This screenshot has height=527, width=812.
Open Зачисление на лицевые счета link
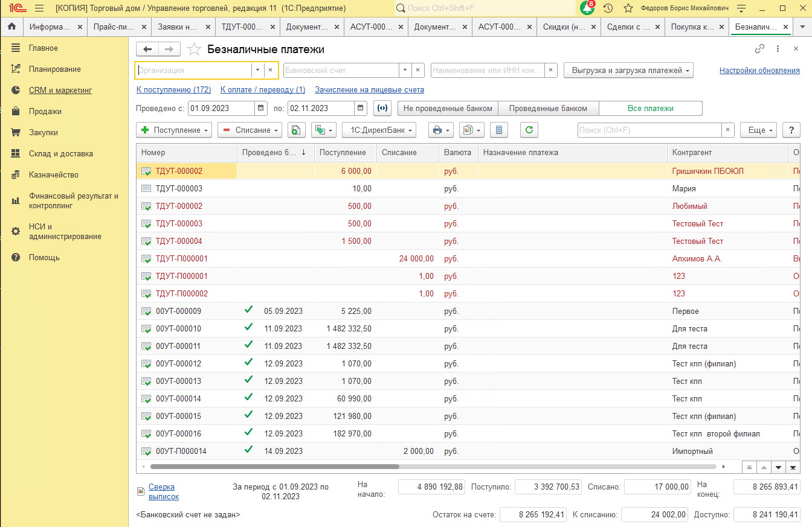[x=369, y=89]
